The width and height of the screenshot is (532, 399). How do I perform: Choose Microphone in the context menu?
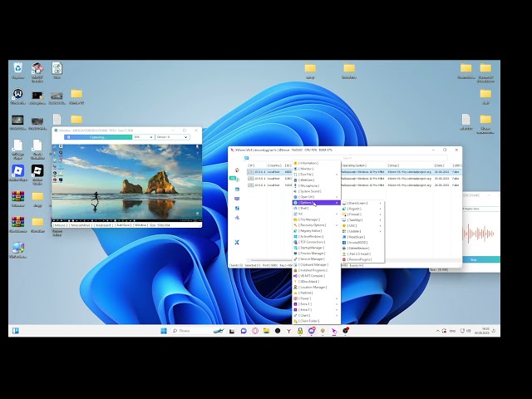[316, 186]
